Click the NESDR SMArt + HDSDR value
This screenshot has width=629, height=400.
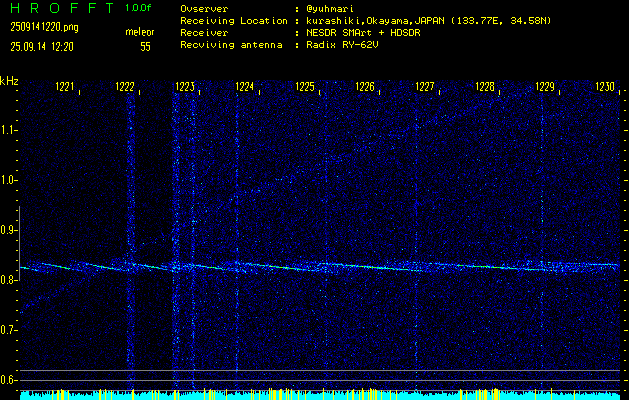click(x=363, y=33)
